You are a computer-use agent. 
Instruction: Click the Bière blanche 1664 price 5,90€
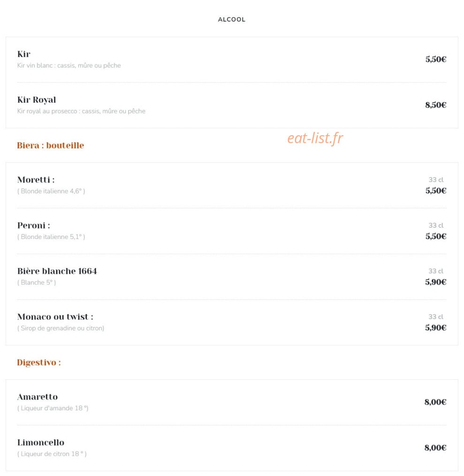tap(435, 282)
